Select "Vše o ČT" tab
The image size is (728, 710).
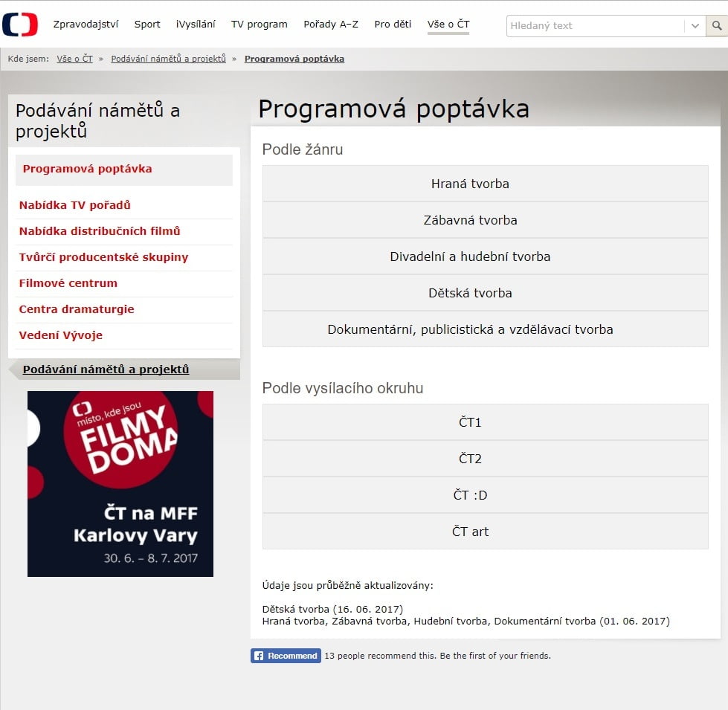tap(448, 24)
